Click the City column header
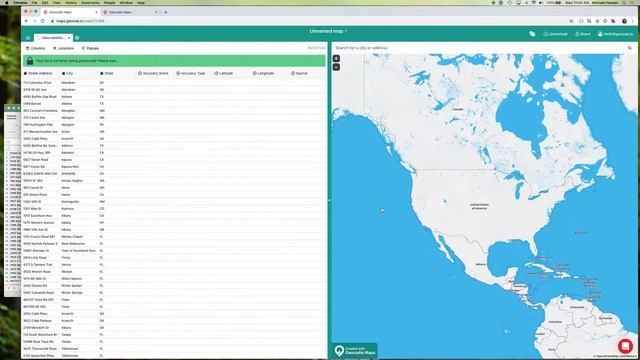The height and width of the screenshot is (360, 640). [67, 73]
